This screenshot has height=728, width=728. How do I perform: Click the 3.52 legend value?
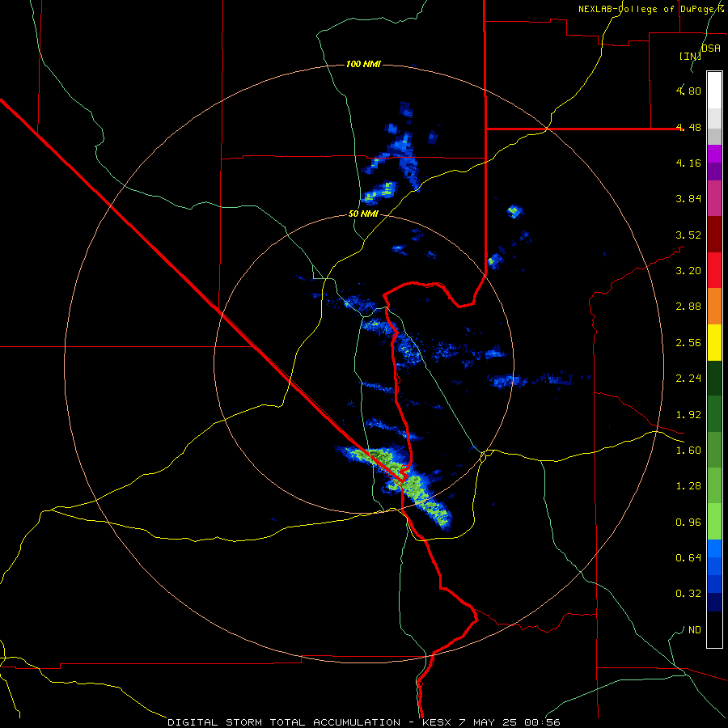point(688,235)
